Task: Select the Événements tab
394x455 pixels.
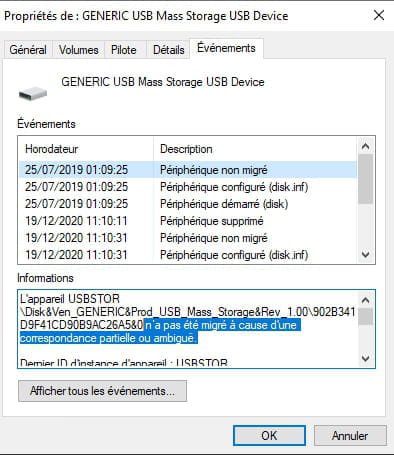Action: pyautogui.click(x=226, y=48)
